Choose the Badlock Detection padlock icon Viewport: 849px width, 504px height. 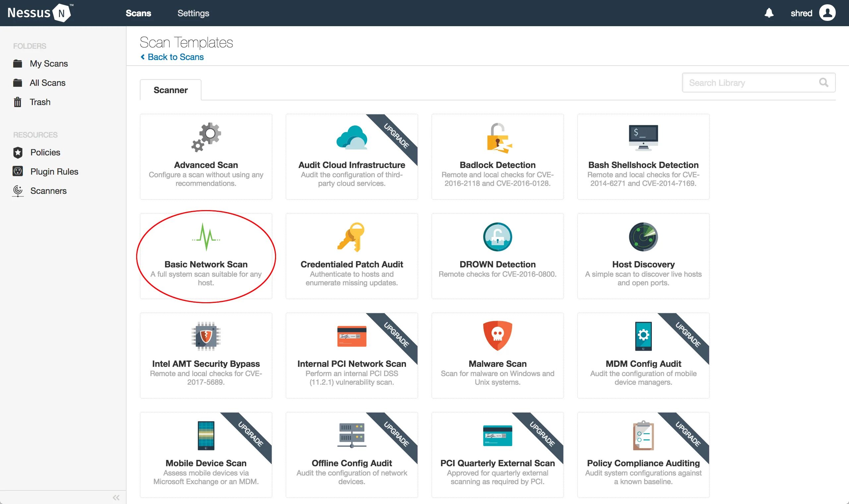(x=497, y=138)
